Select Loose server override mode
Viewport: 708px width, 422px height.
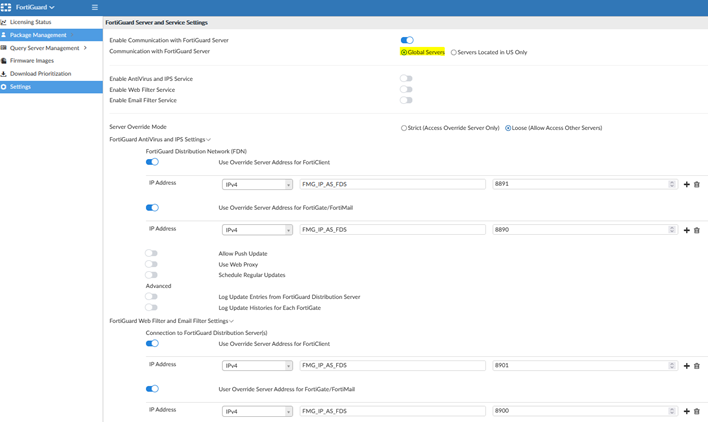[508, 128]
